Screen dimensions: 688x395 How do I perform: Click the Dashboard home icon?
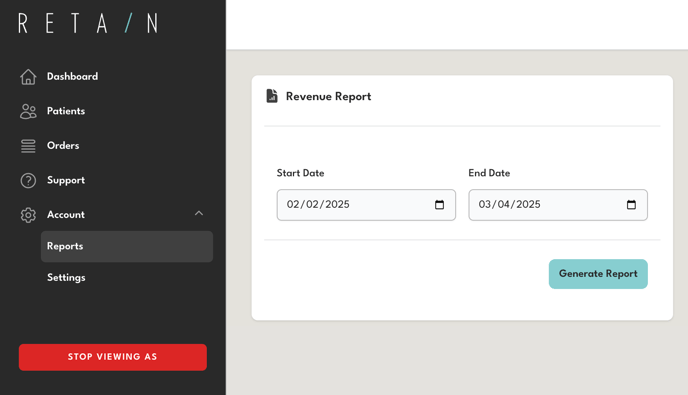point(28,77)
